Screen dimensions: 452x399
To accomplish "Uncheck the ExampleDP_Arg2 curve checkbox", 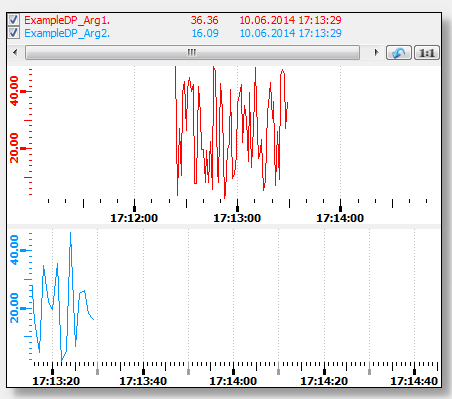I will click(x=13, y=33).
